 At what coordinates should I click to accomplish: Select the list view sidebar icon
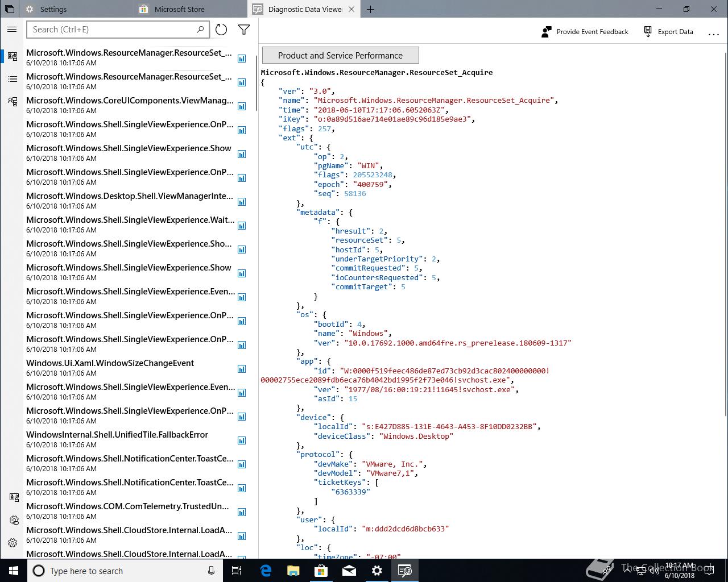pos(13,79)
